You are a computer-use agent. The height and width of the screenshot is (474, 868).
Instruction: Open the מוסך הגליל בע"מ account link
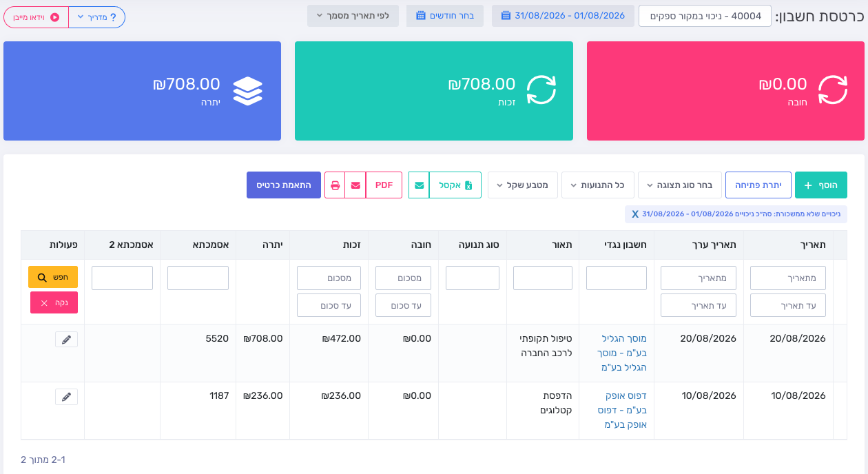point(622,353)
